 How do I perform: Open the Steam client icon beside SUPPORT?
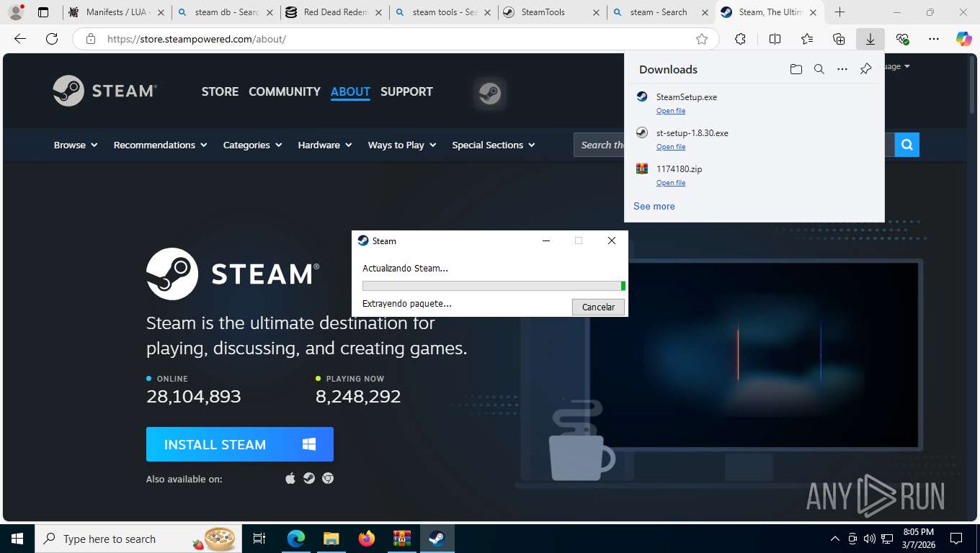coord(490,94)
